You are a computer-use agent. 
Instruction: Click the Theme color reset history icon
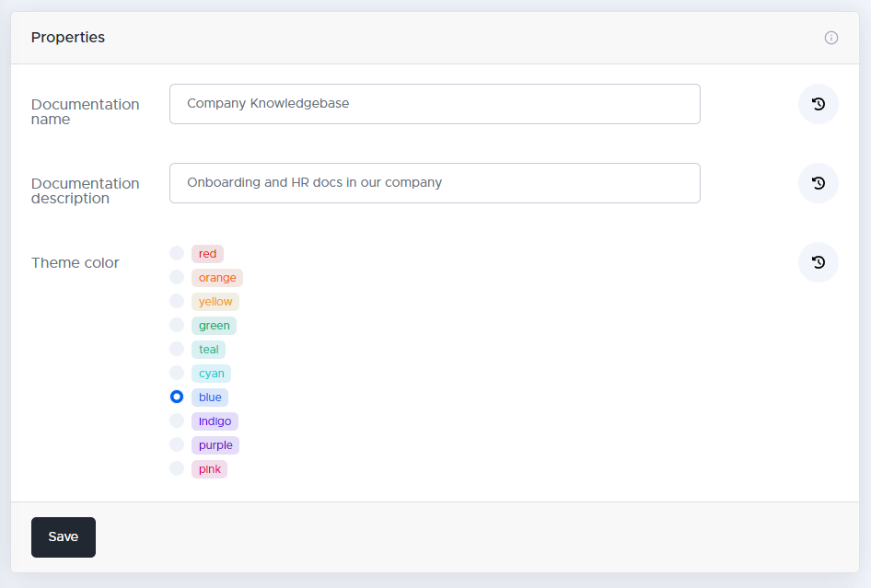(x=818, y=262)
